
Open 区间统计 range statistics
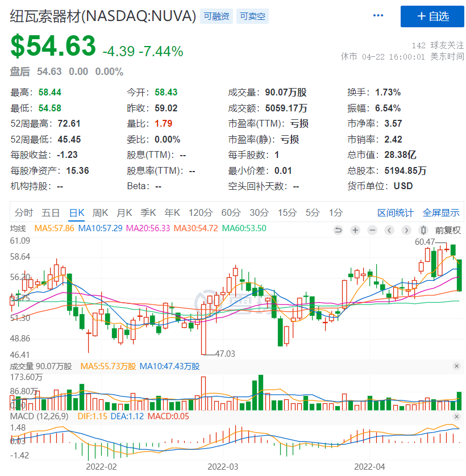point(395,213)
